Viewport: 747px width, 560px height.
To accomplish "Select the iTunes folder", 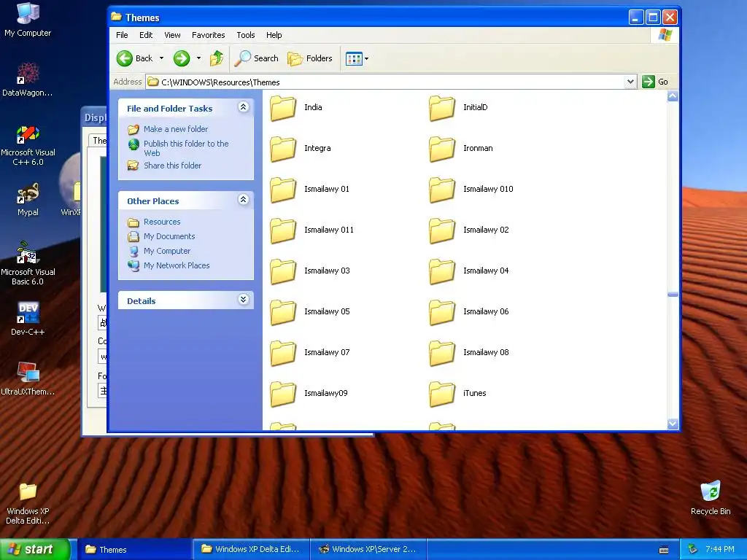I will pos(458,394).
